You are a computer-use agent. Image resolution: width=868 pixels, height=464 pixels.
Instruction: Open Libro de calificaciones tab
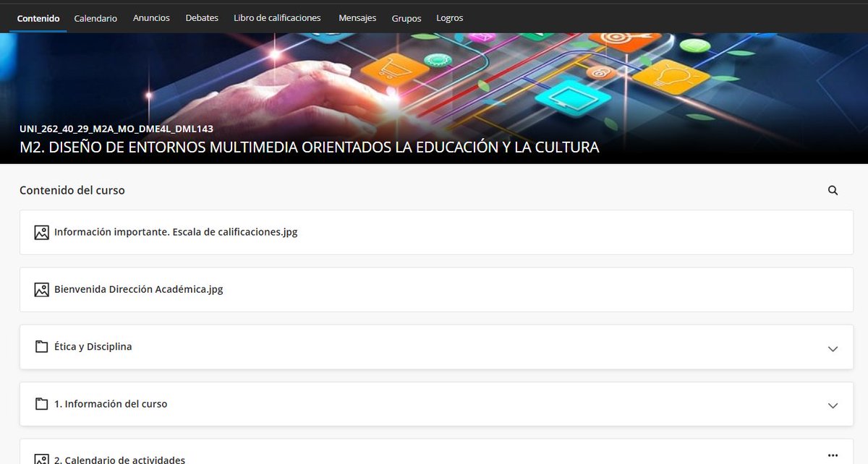pos(277,18)
